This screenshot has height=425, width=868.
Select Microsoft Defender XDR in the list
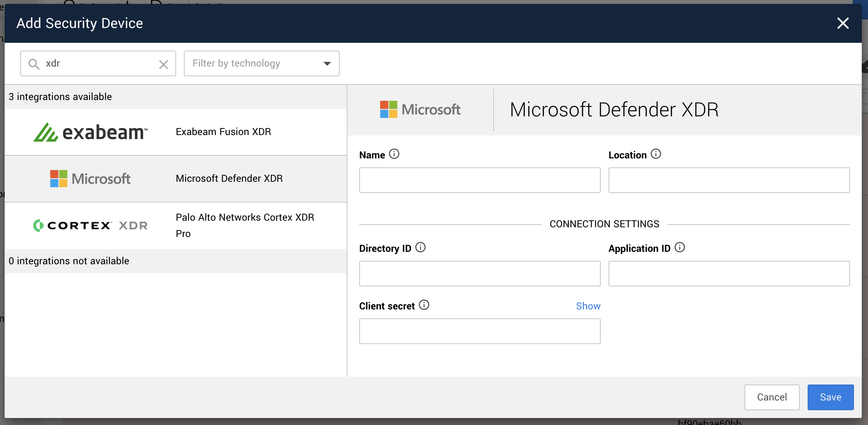pyautogui.click(x=176, y=179)
